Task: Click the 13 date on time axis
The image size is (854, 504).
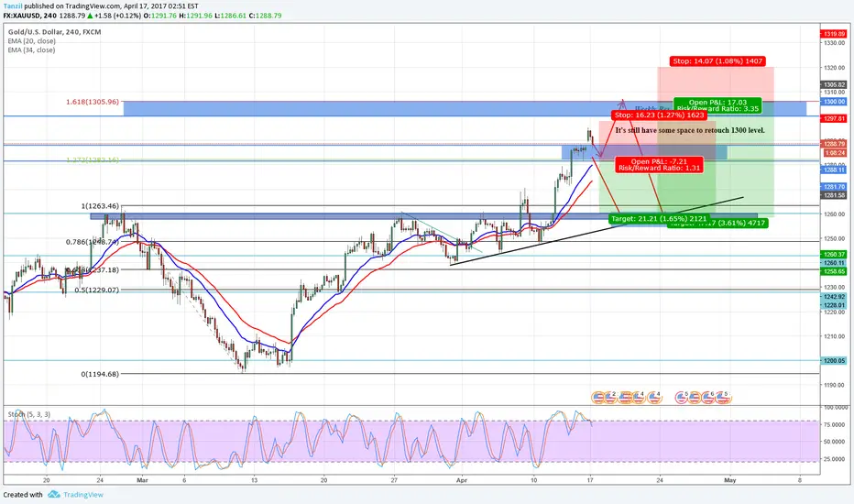Action: coord(255,480)
